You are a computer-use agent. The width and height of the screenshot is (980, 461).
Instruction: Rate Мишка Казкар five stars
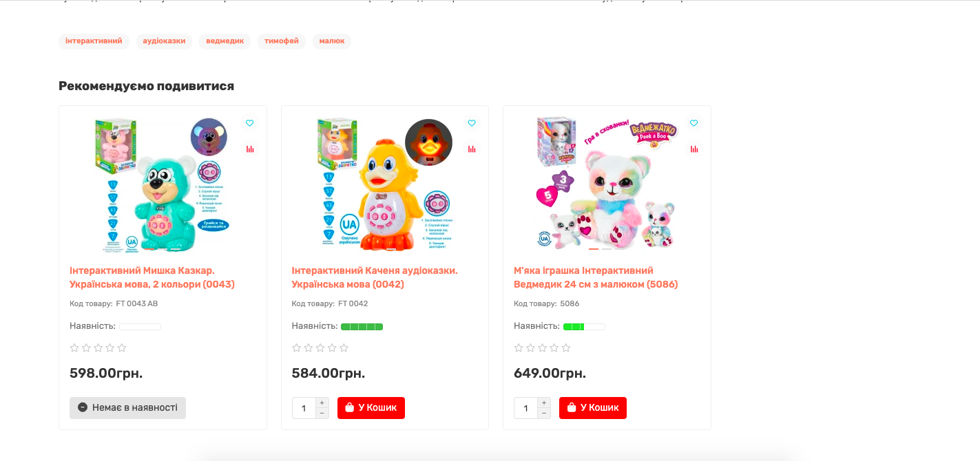coord(122,348)
